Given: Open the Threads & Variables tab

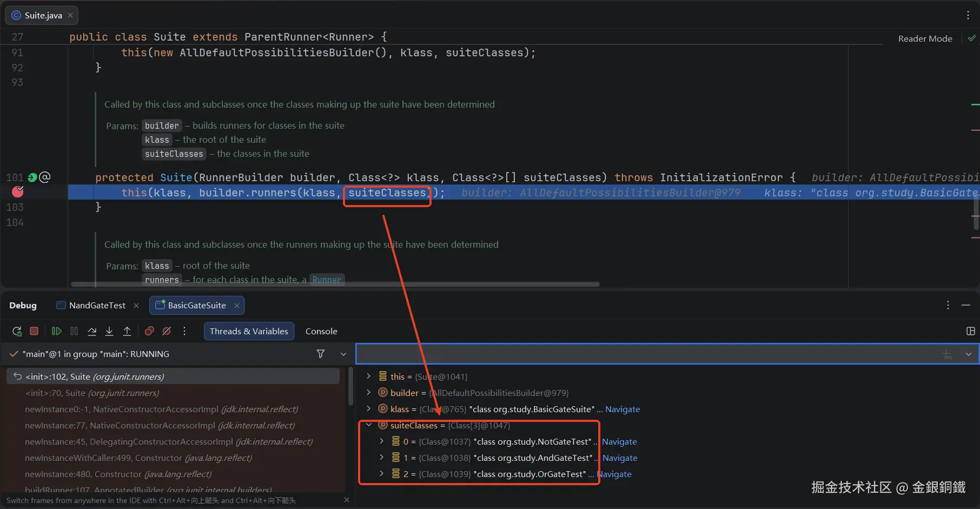Looking at the screenshot, I should [249, 331].
